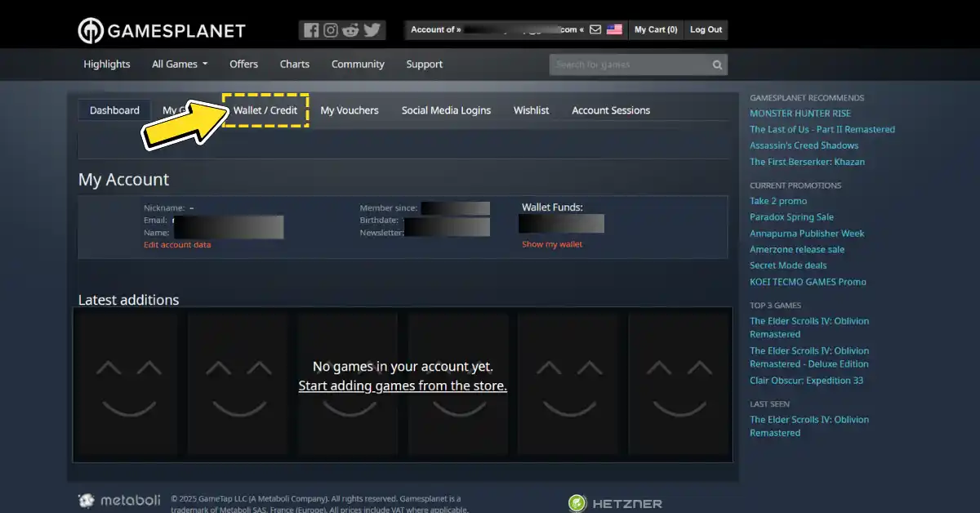Open Start adding games from the store link

pos(403,386)
